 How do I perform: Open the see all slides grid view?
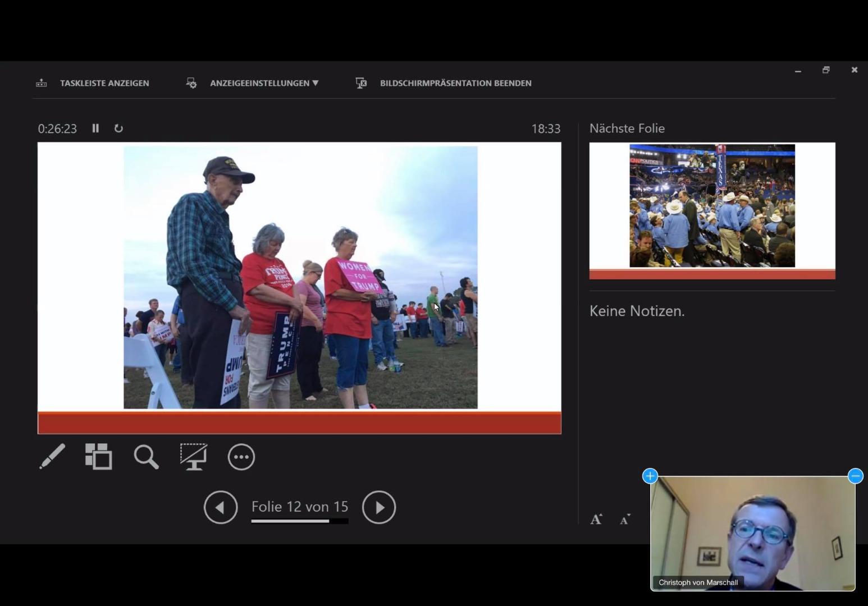(x=98, y=456)
